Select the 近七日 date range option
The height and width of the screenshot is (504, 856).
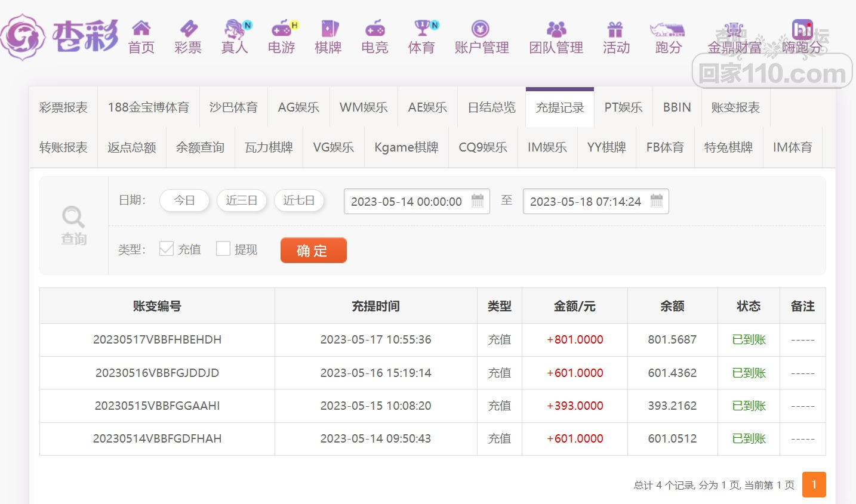click(298, 200)
